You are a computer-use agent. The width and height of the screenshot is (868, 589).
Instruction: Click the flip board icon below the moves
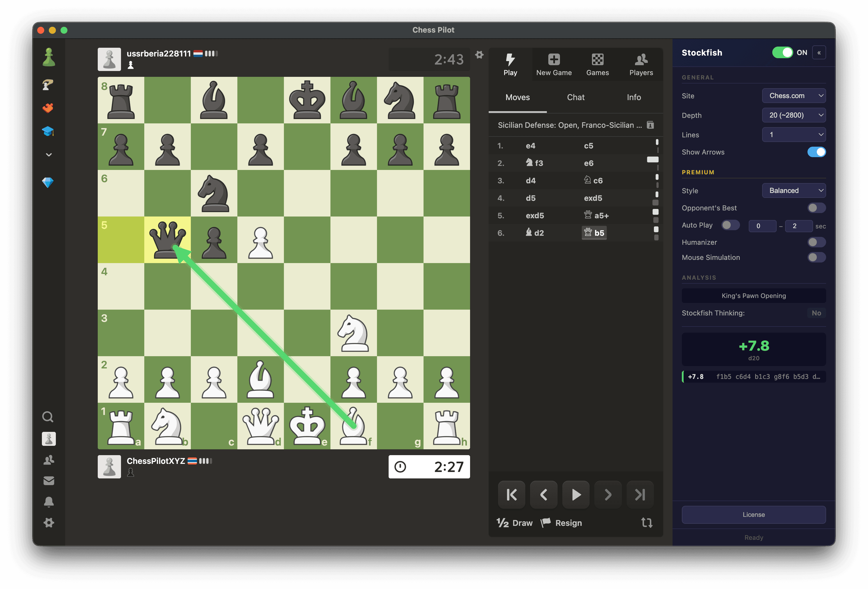tap(647, 523)
